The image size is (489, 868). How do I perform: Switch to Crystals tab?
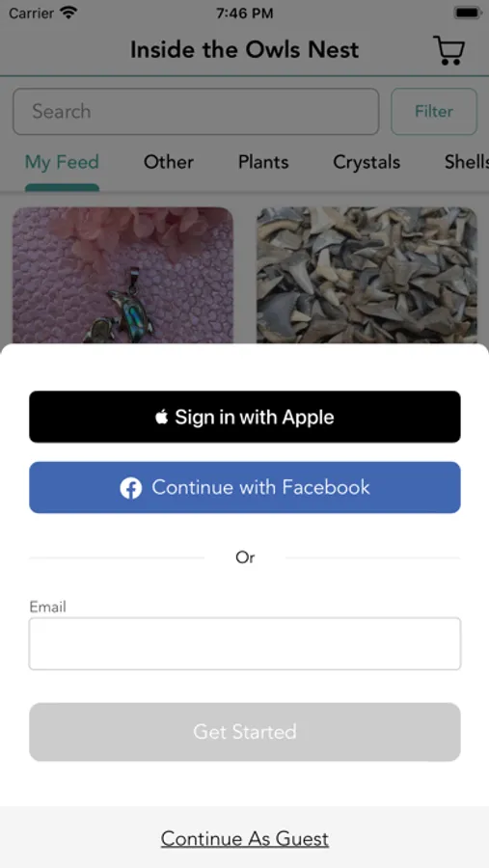(367, 162)
